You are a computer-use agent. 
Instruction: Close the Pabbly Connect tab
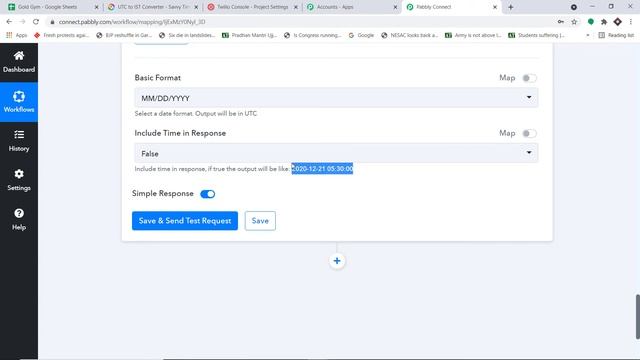pyautogui.click(x=495, y=7)
